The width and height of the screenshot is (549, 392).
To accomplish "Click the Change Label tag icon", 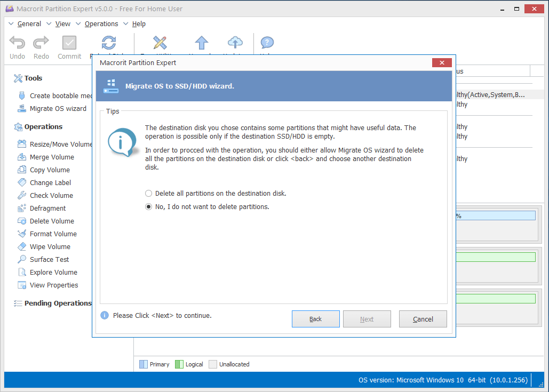I will click(22, 182).
